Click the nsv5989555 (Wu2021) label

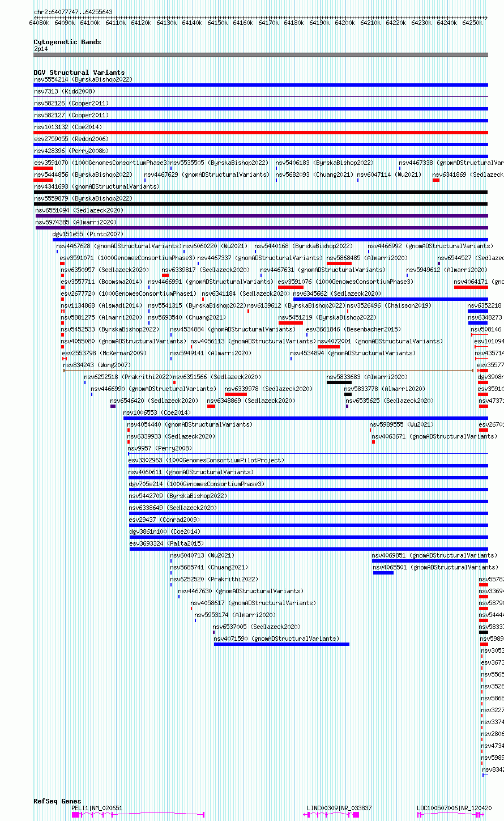point(402,424)
